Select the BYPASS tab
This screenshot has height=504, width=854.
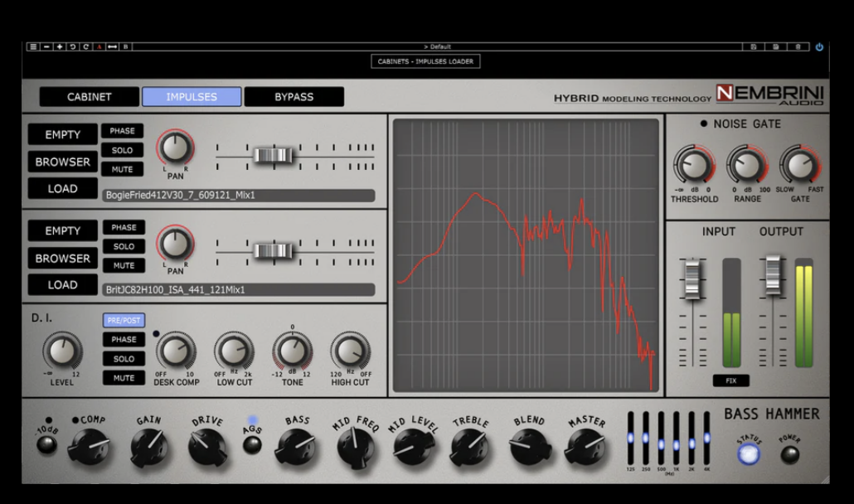(x=294, y=97)
